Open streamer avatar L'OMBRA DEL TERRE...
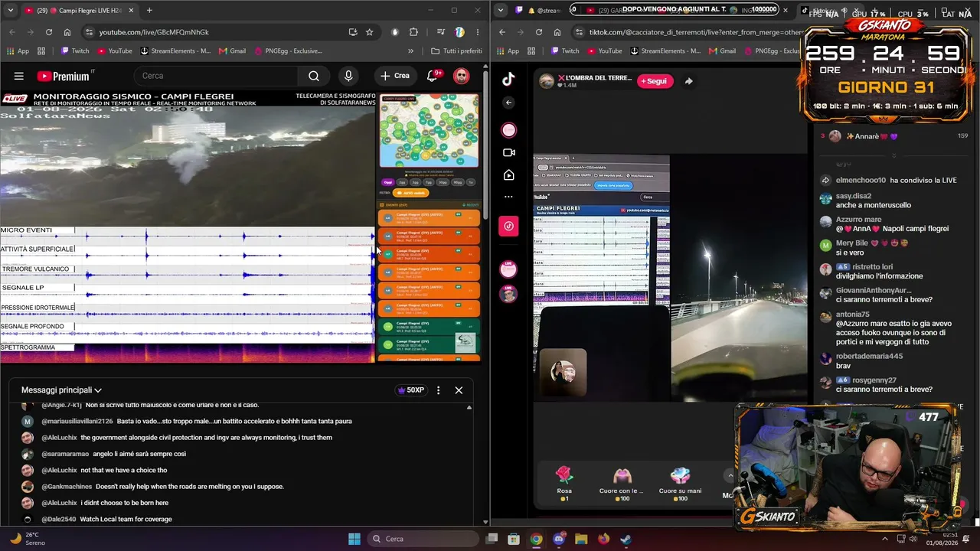Image resolution: width=980 pixels, height=551 pixels. [547, 81]
